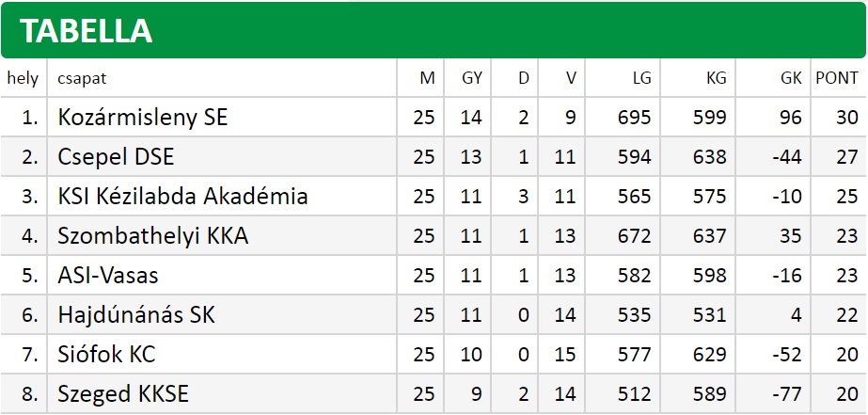Click Szombathelyi KKA's 672 goals scored

click(x=635, y=236)
